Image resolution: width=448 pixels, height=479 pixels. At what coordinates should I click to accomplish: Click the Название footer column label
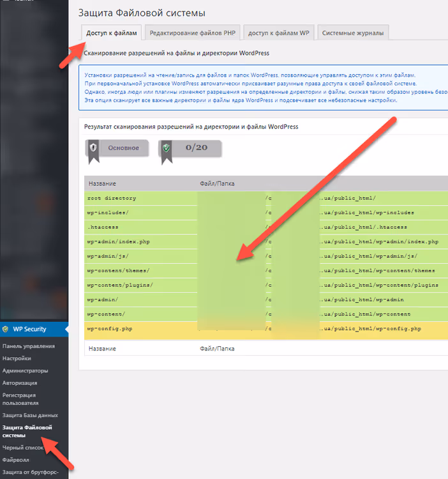(x=102, y=349)
